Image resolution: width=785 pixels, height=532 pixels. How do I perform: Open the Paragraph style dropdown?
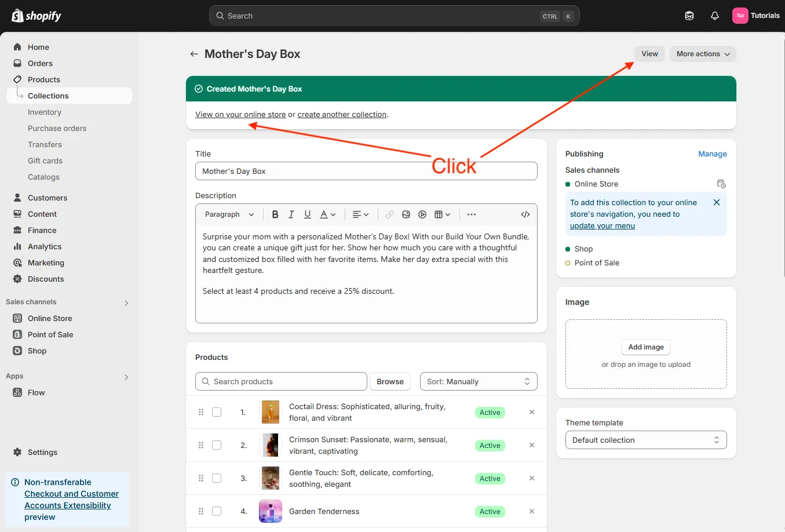click(x=229, y=214)
